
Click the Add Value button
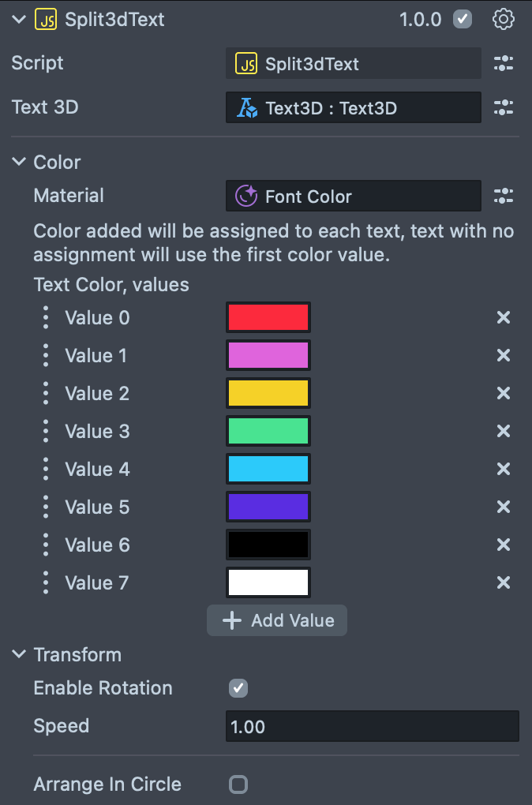click(x=277, y=621)
